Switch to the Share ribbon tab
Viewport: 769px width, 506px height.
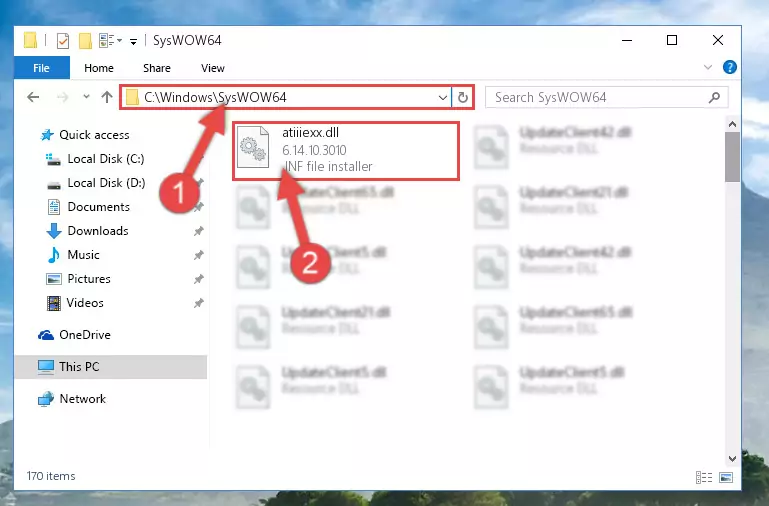coord(157,68)
